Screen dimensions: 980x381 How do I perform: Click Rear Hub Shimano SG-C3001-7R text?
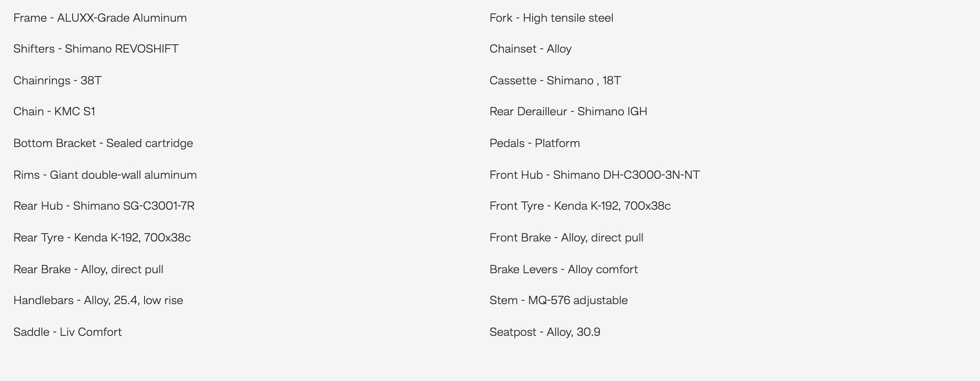point(104,206)
